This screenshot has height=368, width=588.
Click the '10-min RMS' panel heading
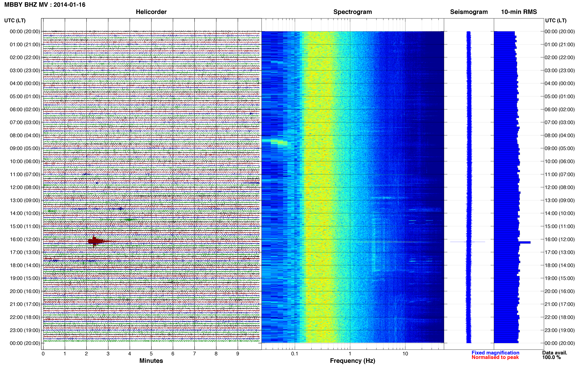pyautogui.click(x=519, y=12)
